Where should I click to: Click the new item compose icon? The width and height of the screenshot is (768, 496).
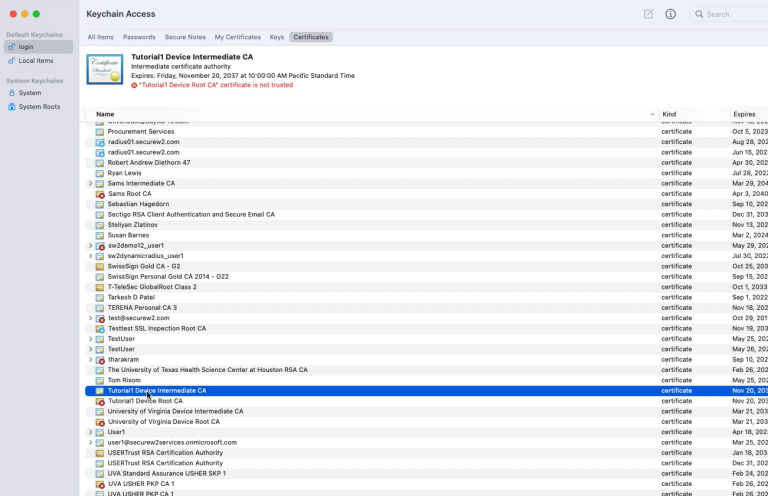[648, 14]
